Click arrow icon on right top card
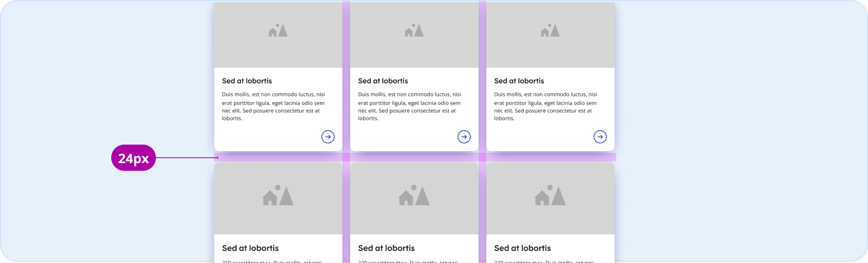Image resolution: width=868 pixels, height=263 pixels. [x=600, y=137]
